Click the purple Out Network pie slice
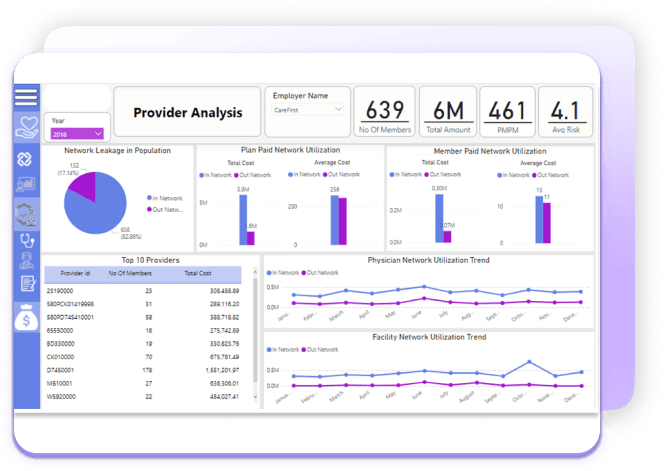The height and width of the screenshot is (471, 665). [x=85, y=185]
